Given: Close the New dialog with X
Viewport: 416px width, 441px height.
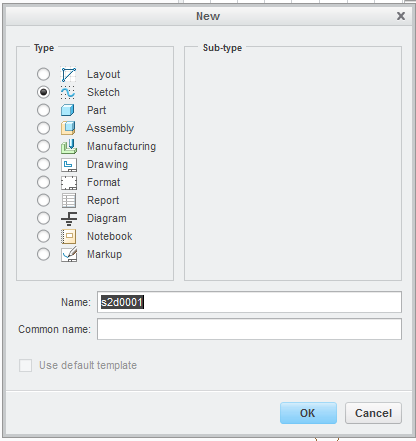Looking at the screenshot, I should (x=401, y=16).
